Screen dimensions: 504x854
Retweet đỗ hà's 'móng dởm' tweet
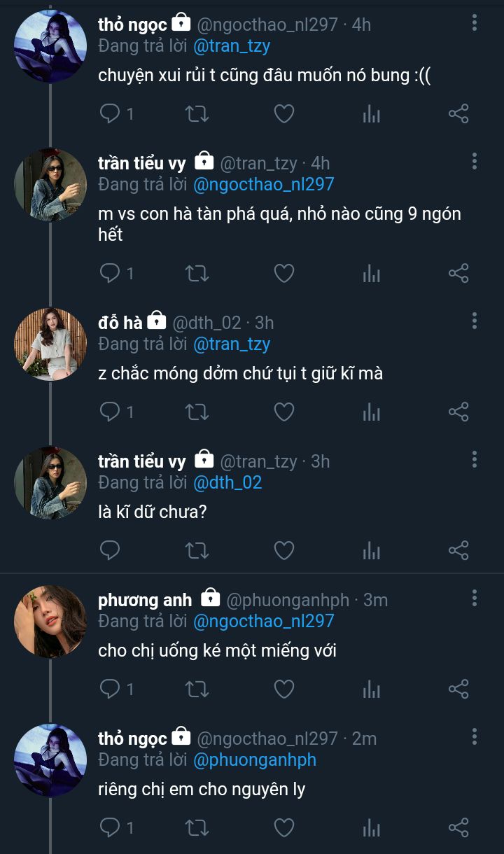tap(197, 412)
